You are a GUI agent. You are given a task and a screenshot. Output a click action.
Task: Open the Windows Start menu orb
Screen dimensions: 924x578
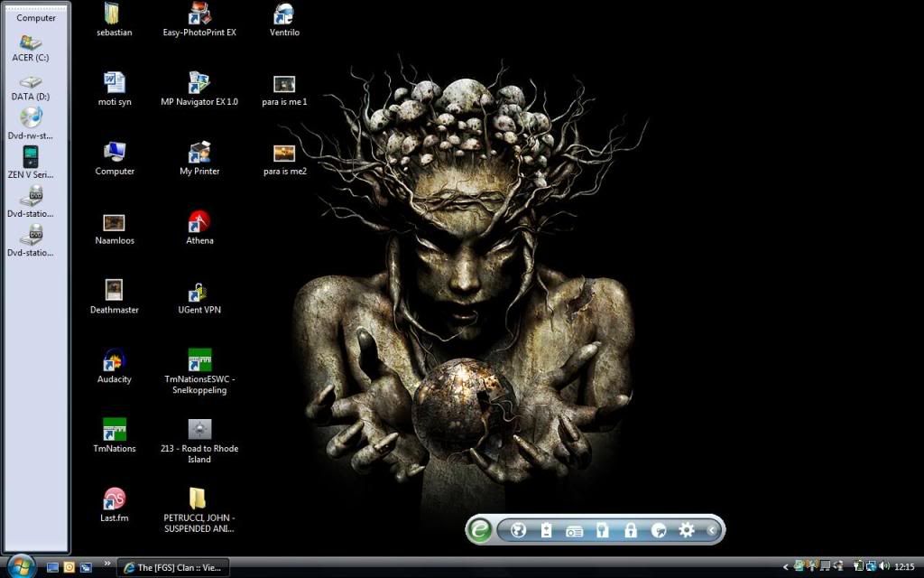click(x=21, y=567)
